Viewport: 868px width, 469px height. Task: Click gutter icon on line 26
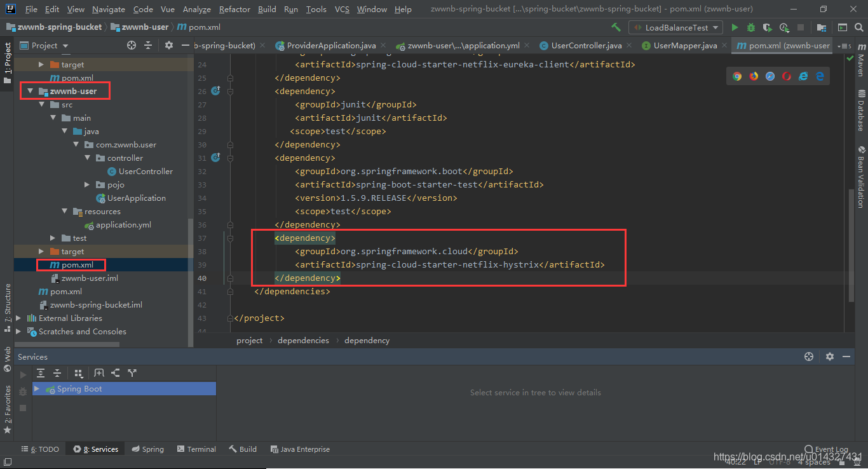click(215, 91)
